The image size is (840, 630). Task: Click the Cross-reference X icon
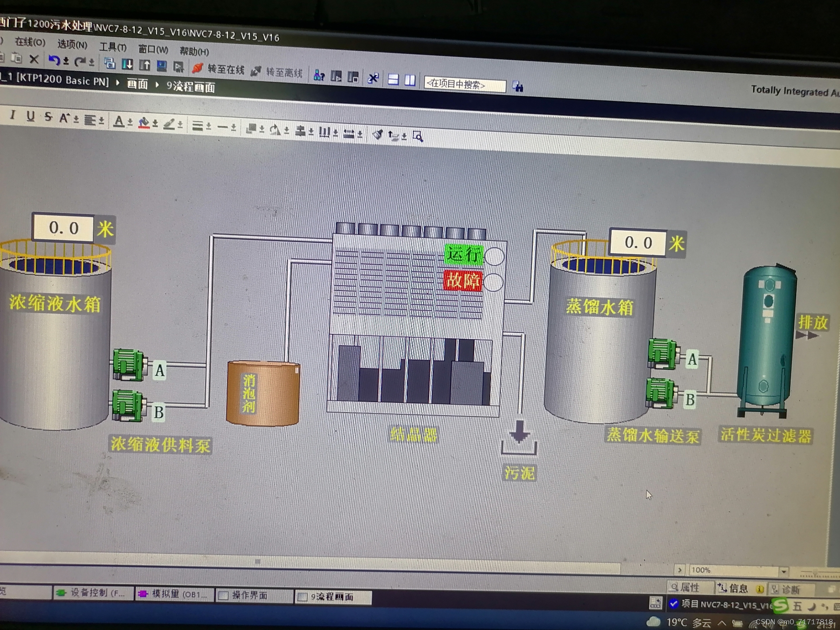[373, 78]
